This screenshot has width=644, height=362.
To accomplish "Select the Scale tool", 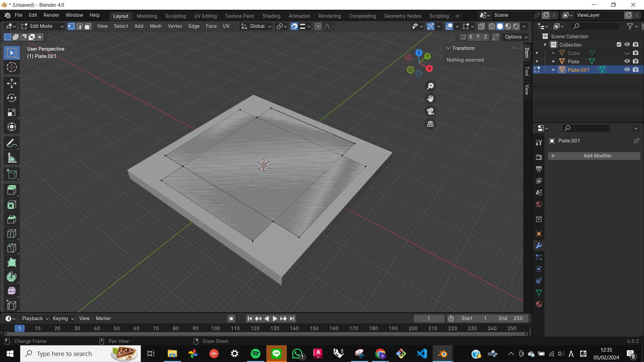I will 12,112.
